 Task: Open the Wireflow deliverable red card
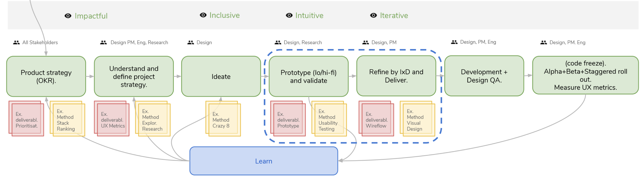(x=376, y=119)
